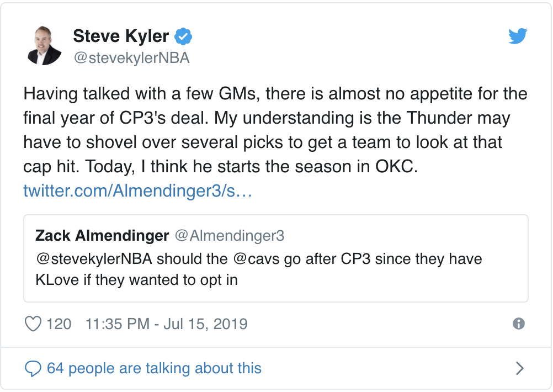Open "64 people are talking about this"
553x392 pixels.
click(x=154, y=368)
